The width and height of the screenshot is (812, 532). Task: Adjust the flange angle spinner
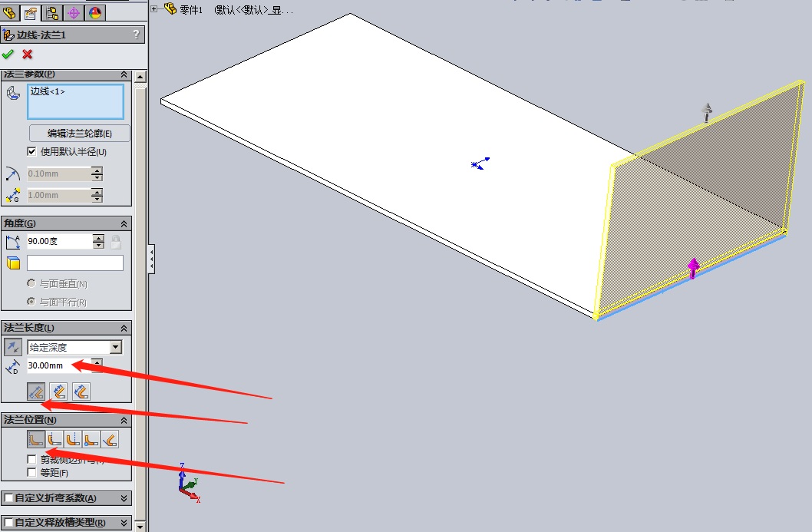tap(98, 241)
